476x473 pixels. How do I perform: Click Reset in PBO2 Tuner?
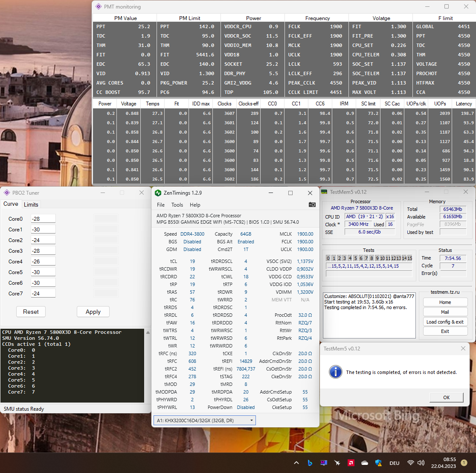[31, 312]
